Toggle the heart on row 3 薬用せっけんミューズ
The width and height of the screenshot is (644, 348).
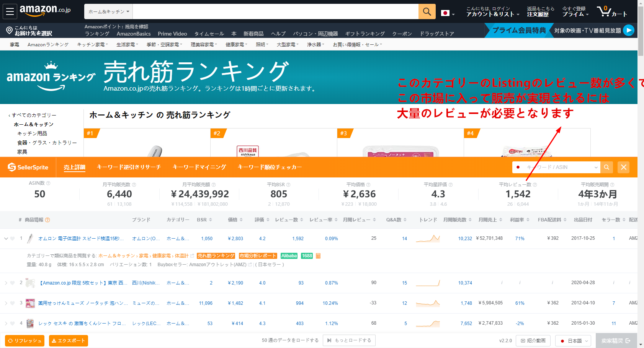click(13, 303)
